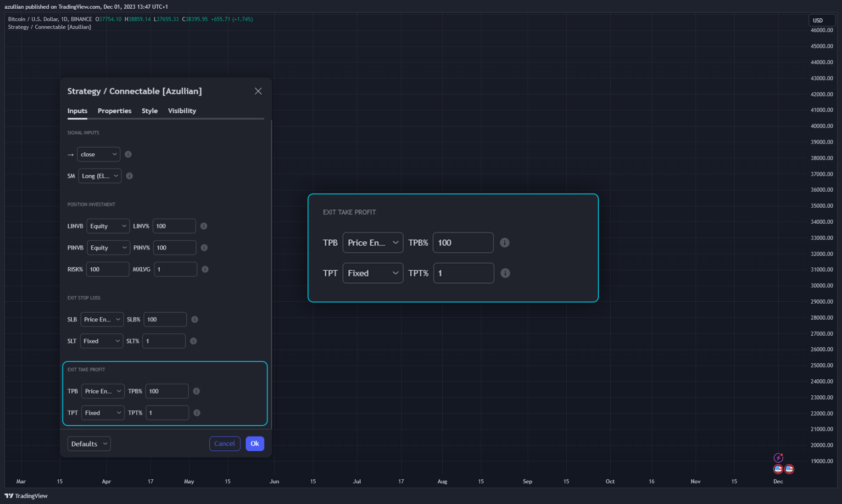Show info icon beside SLT% field
Image resolution: width=842 pixels, height=504 pixels.
193,341
